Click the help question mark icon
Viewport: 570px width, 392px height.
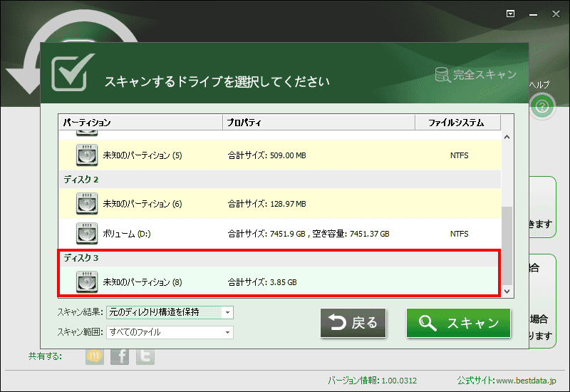click(542, 106)
